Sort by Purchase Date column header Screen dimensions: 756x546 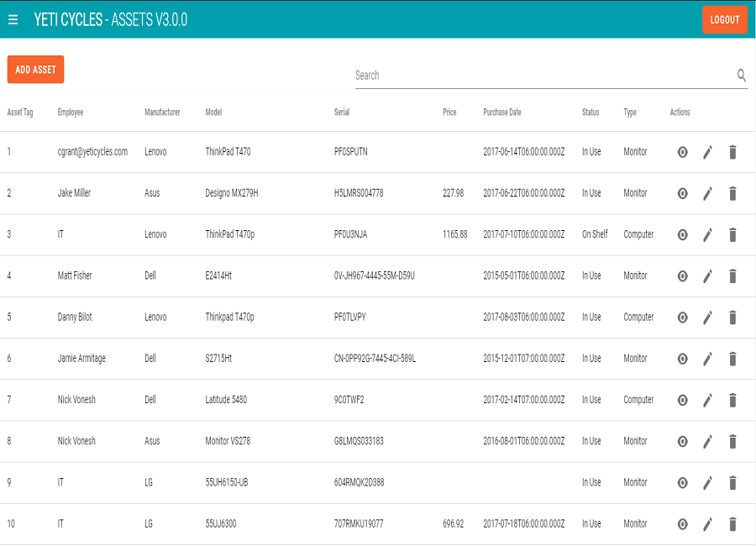pyautogui.click(x=502, y=113)
